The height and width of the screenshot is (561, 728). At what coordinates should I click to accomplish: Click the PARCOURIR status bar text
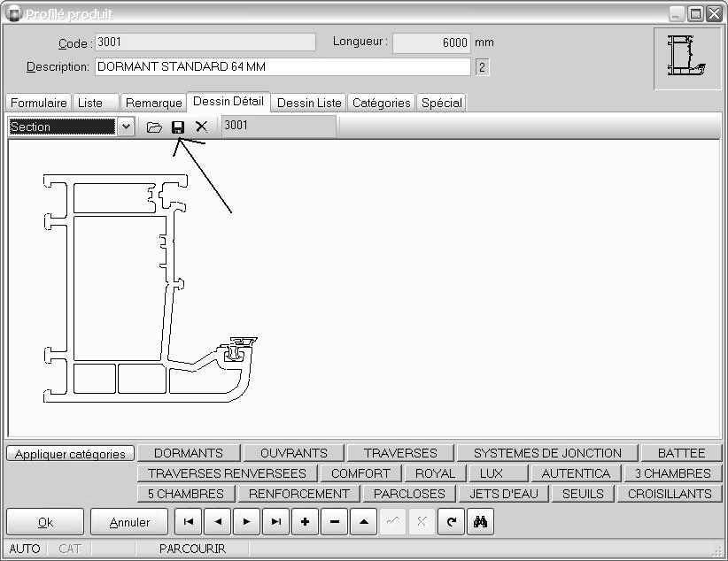[x=192, y=549]
